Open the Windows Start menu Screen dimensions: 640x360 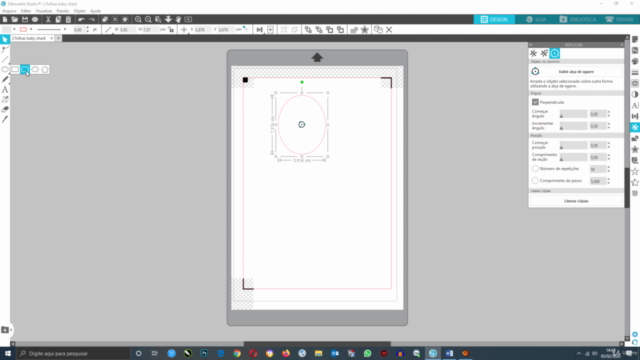pos(8,353)
